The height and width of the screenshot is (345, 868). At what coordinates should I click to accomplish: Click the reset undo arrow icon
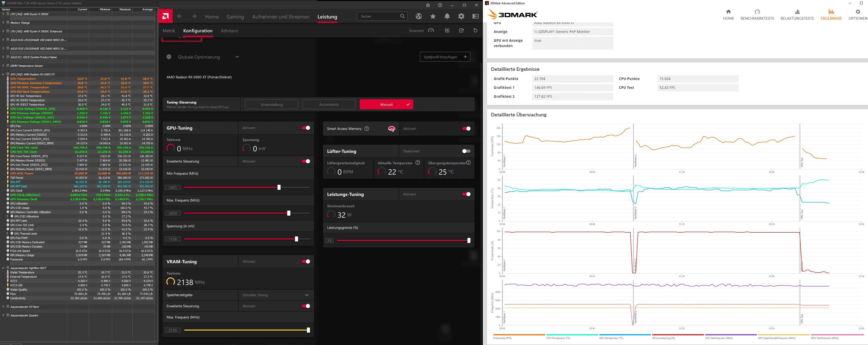coord(476,30)
